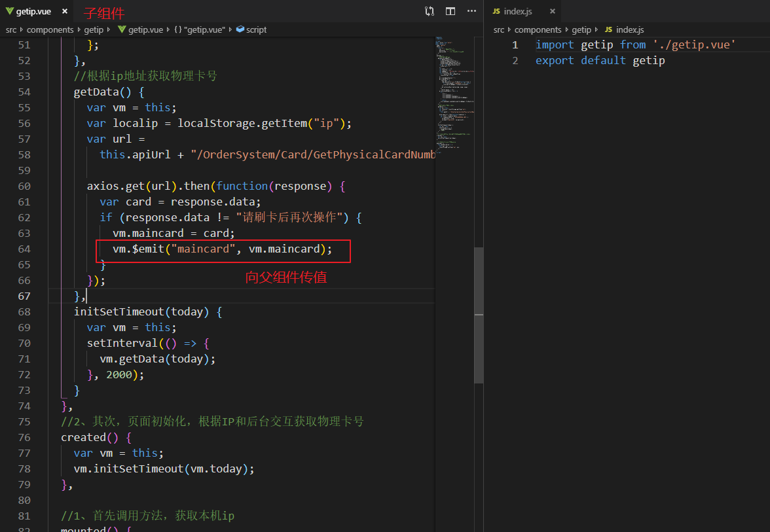
Task: Click the function keyword on line 60
Action: pyautogui.click(x=242, y=186)
